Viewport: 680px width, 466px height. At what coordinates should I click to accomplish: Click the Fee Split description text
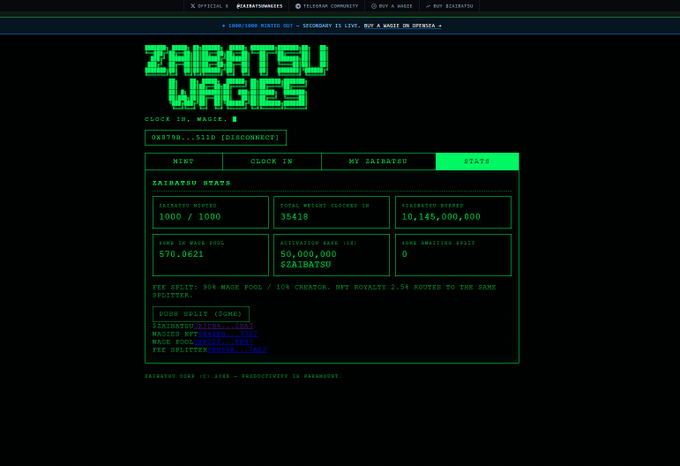click(x=324, y=291)
